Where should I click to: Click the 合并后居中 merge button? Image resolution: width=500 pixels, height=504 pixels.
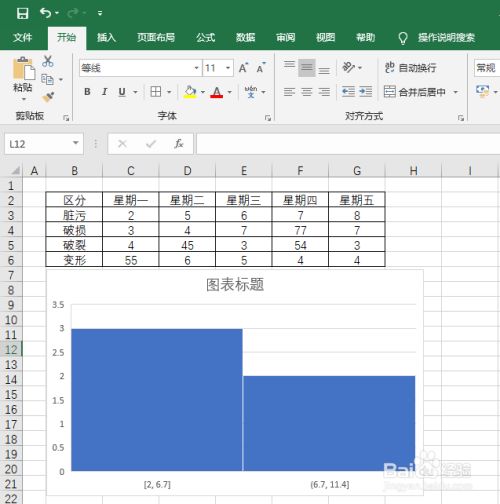415,92
